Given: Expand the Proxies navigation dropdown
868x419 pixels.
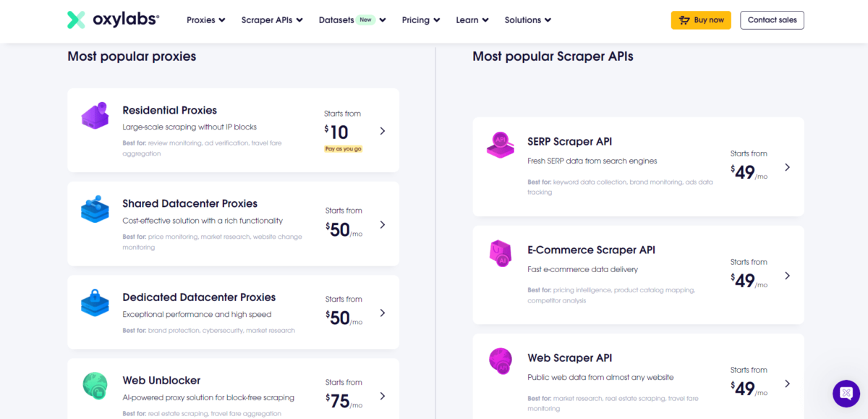Looking at the screenshot, I should tap(205, 20).
